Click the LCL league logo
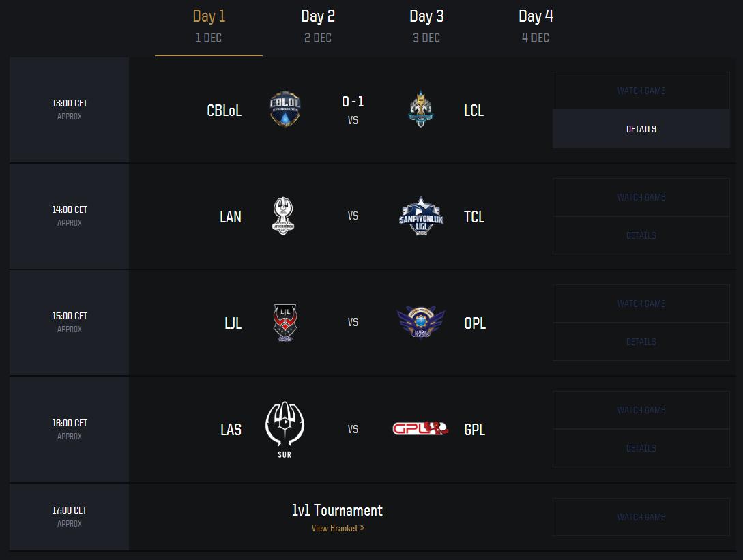 click(421, 110)
